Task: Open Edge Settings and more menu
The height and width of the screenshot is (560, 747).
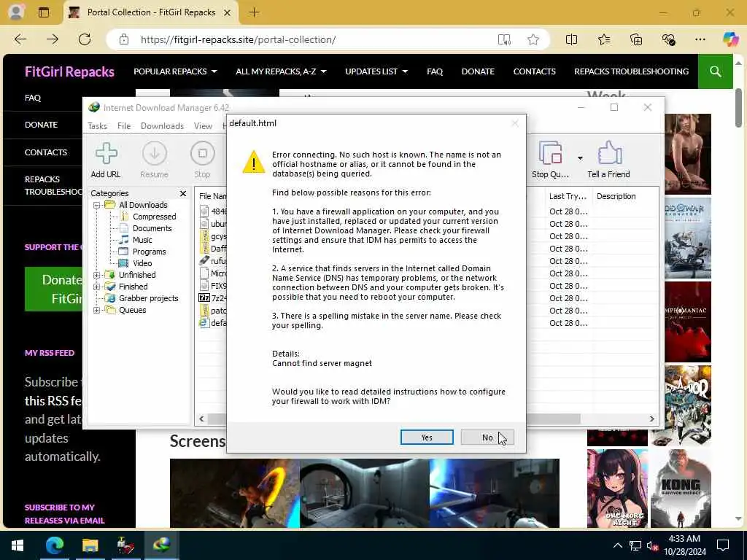Action: 700,39
